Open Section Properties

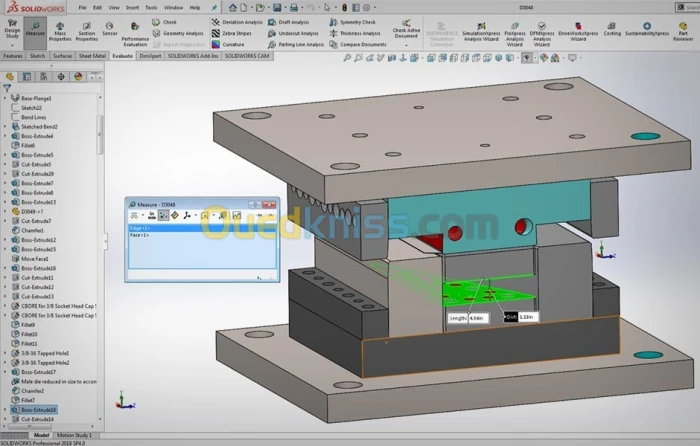87,31
